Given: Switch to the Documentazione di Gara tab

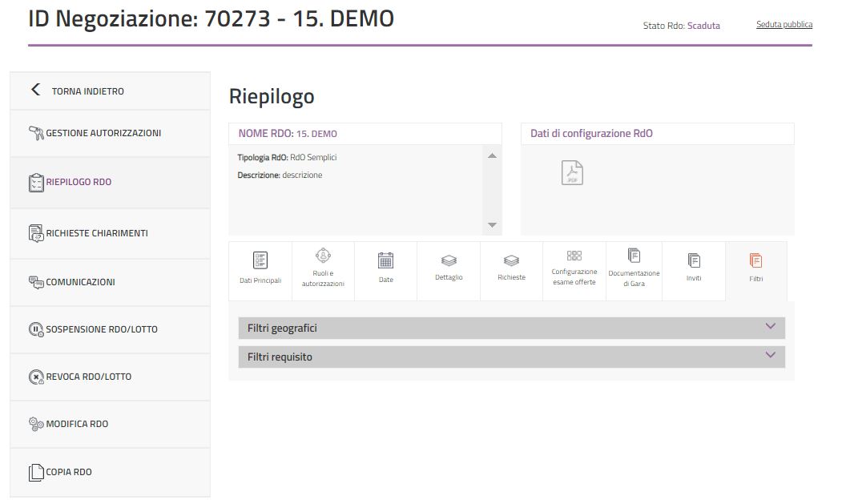Looking at the screenshot, I should point(634,270).
